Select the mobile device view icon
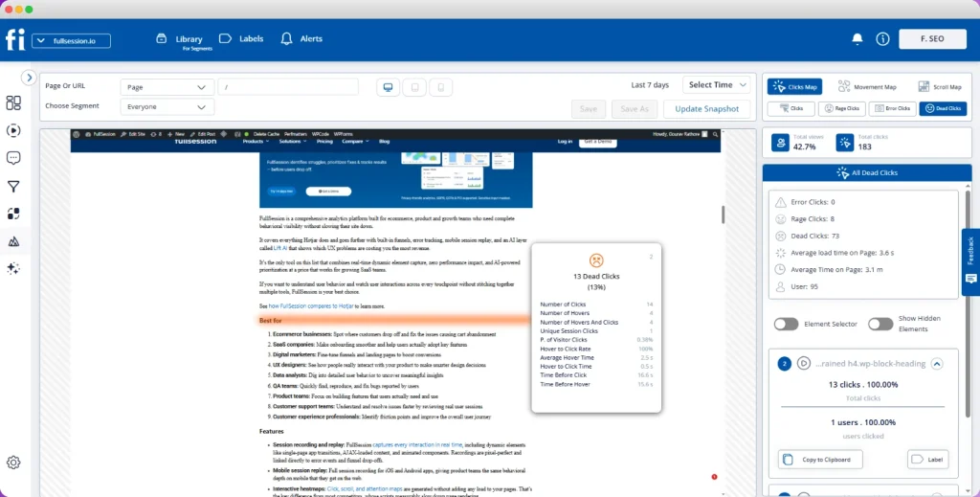Image resolution: width=980 pixels, height=497 pixels. coord(440,87)
